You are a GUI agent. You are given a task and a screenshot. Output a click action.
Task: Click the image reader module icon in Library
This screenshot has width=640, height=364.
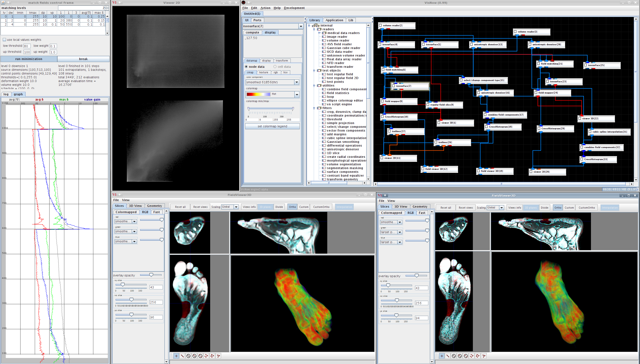pos(324,37)
